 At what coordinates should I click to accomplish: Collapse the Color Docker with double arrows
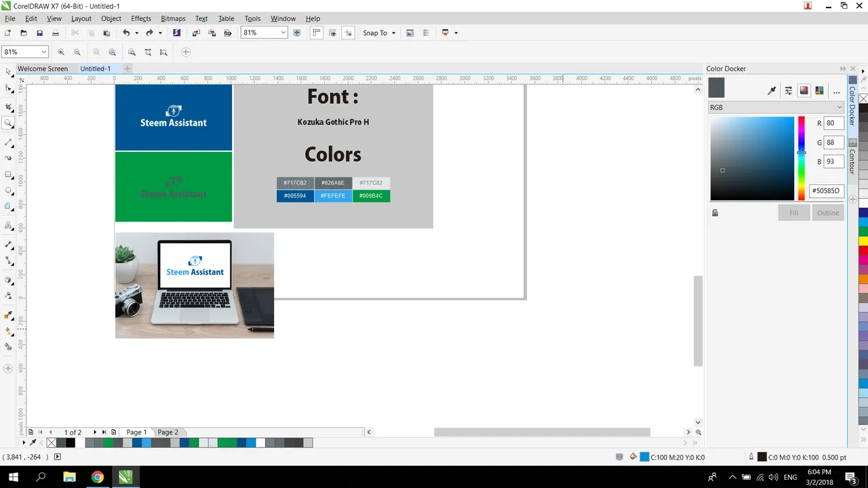(x=843, y=68)
